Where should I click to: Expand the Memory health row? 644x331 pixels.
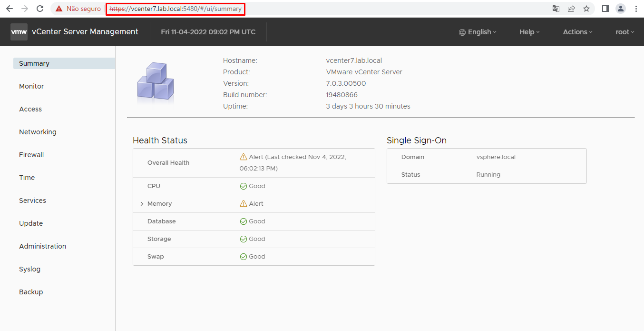click(142, 204)
